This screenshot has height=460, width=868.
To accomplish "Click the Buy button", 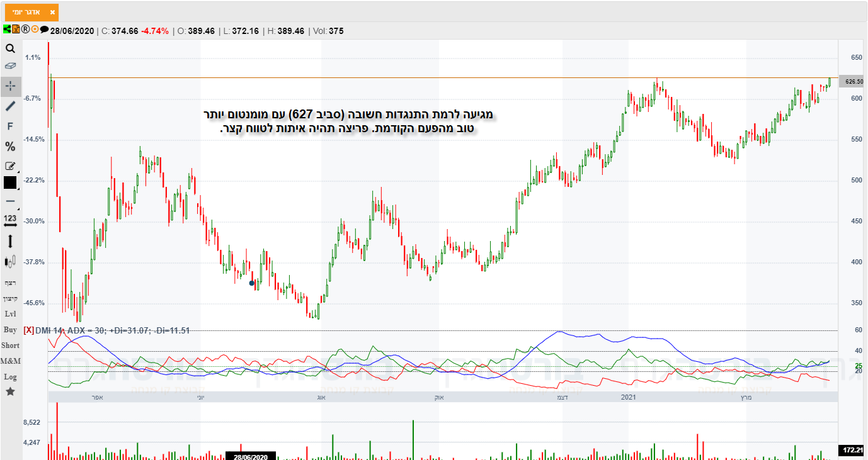I will [10, 330].
